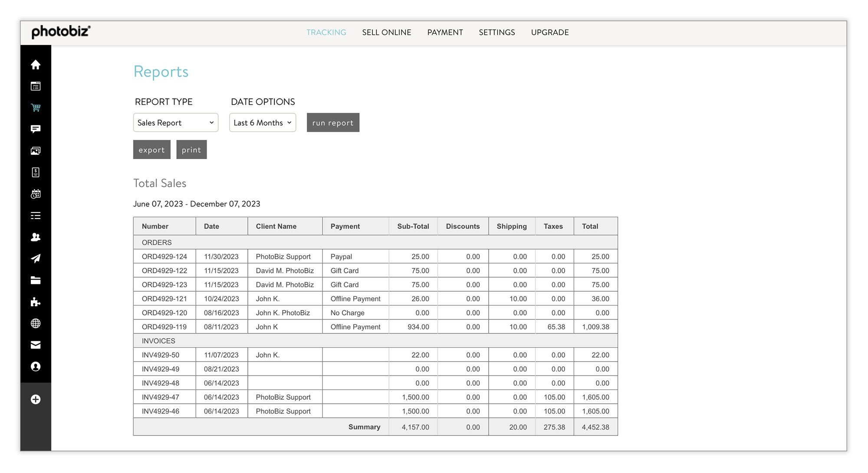Open the folder files icon in sidebar

36,280
